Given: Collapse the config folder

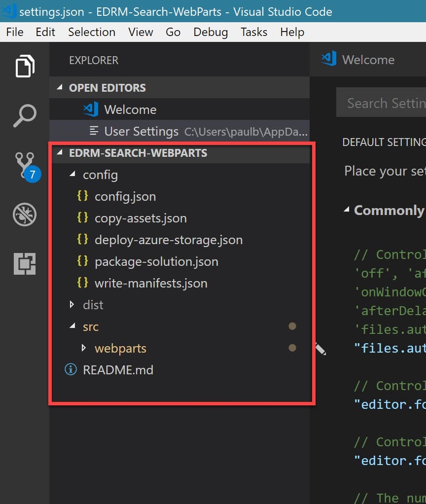Looking at the screenshot, I should point(72,175).
